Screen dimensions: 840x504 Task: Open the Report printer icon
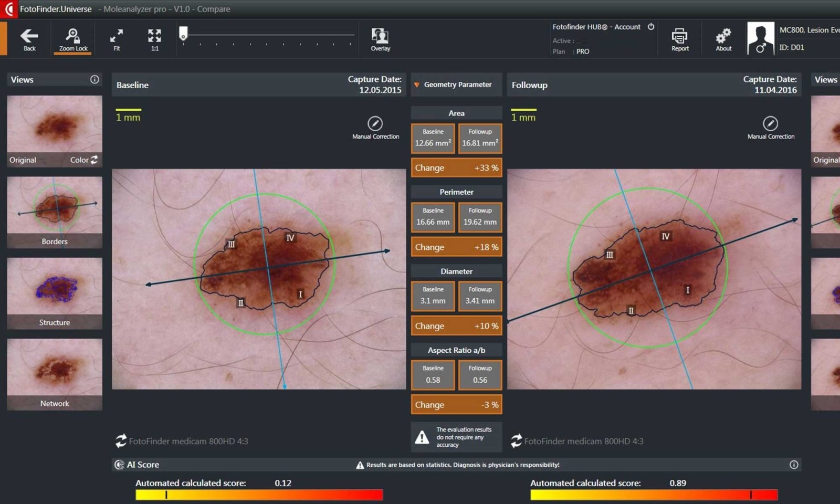(x=680, y=39)
